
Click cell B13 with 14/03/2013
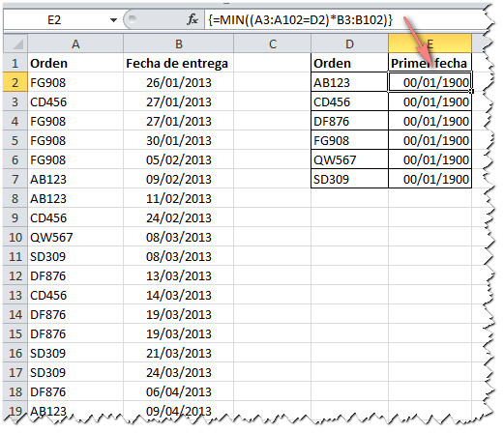(178, 295)
